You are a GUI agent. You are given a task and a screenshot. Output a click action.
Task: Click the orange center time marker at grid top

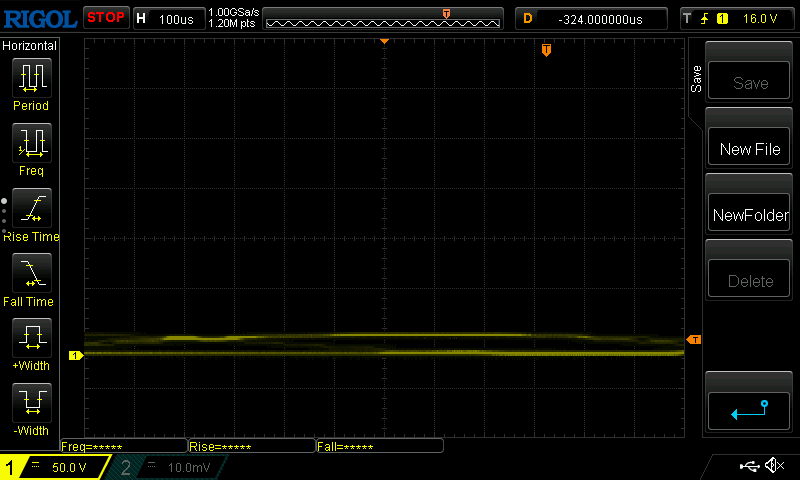(x=384, y=41)
